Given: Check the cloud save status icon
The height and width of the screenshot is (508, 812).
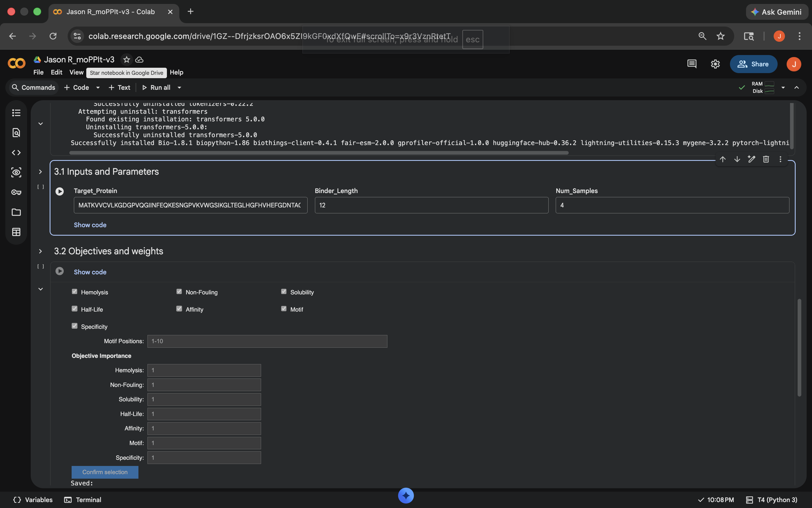Looking at the screenshot, I should (x=139, y=60).
